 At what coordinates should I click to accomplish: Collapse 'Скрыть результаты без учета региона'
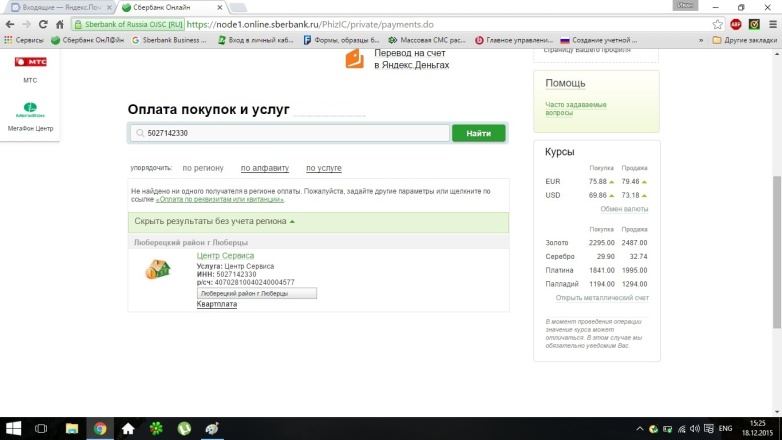click(215, 221)
